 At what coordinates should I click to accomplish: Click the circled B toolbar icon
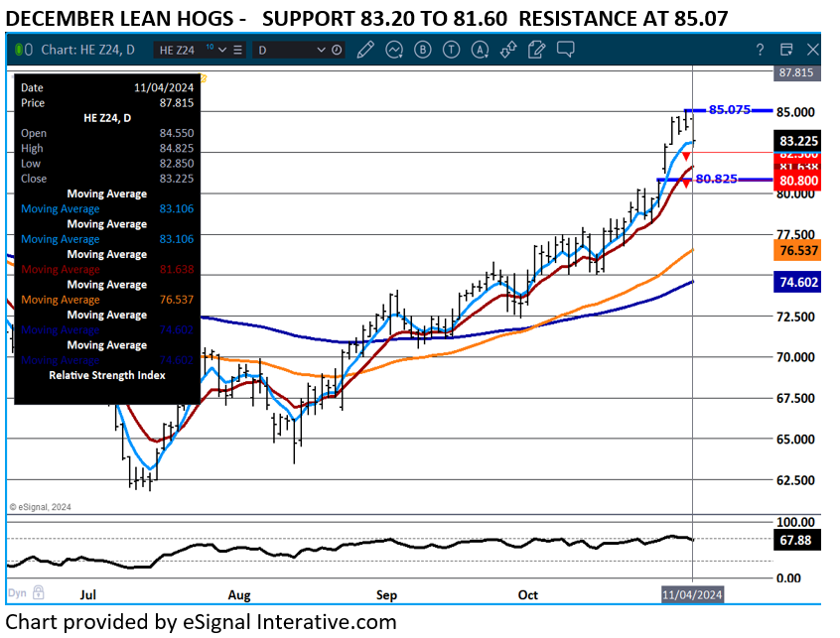click(423, 49)
